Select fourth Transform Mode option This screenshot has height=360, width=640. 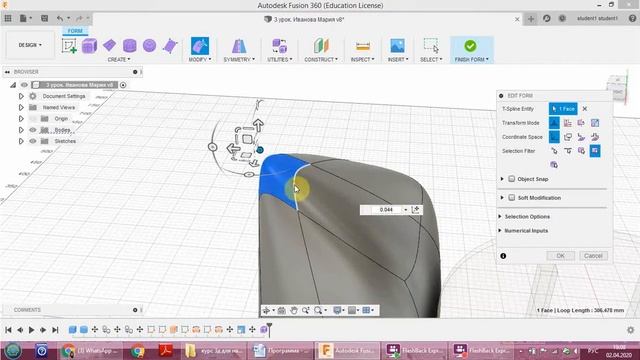(595, 123)
